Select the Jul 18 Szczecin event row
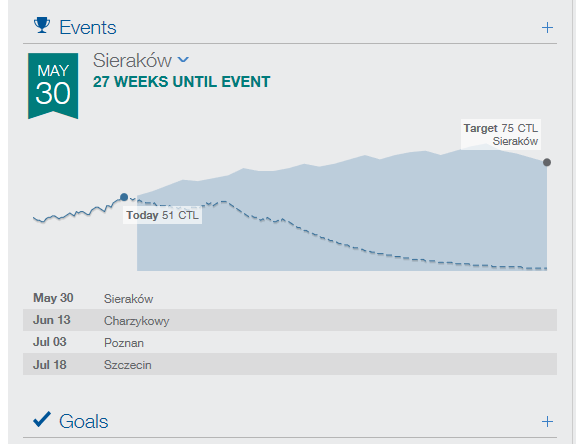 point(290,364)
